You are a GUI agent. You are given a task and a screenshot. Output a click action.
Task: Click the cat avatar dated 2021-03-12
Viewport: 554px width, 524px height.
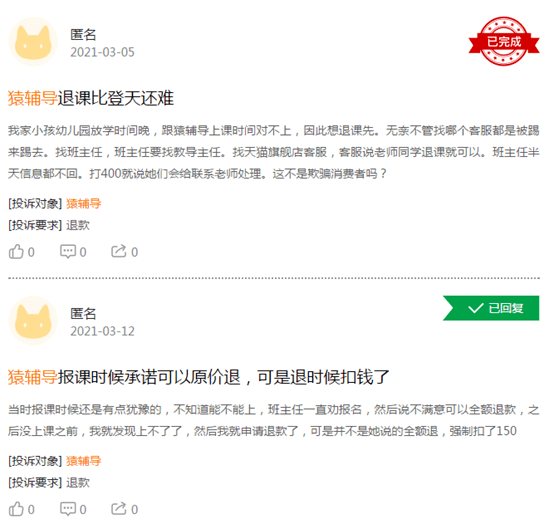point(33,321)
